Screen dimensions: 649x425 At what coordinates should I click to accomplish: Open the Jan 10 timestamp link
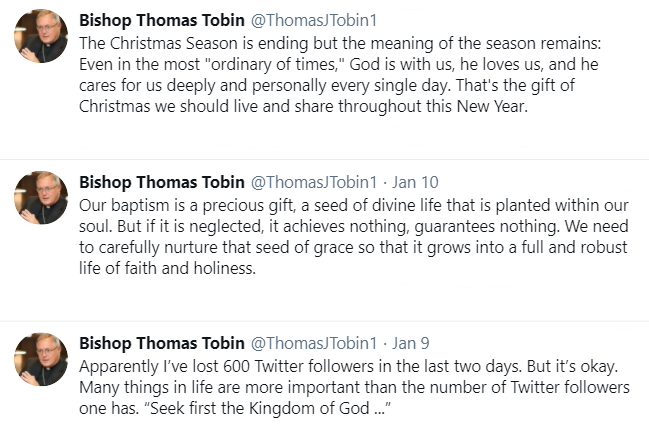click(x=416, y=182)
